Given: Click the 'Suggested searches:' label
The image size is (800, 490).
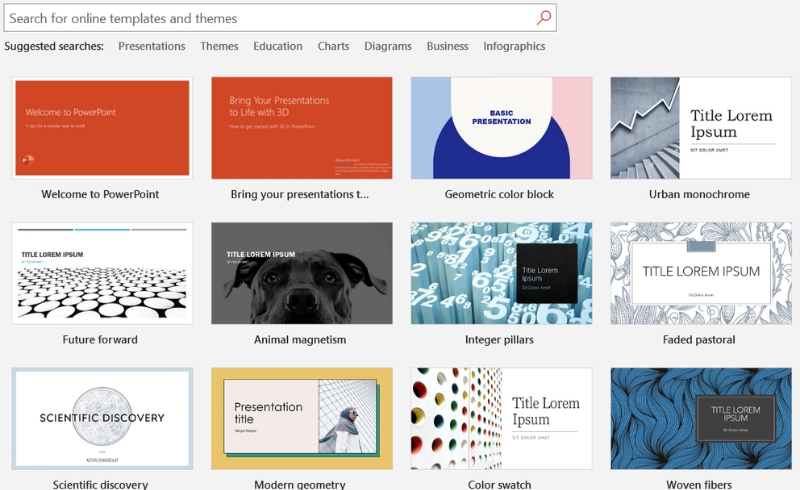Looking at the screenshot, I should [x=54, y=46].
